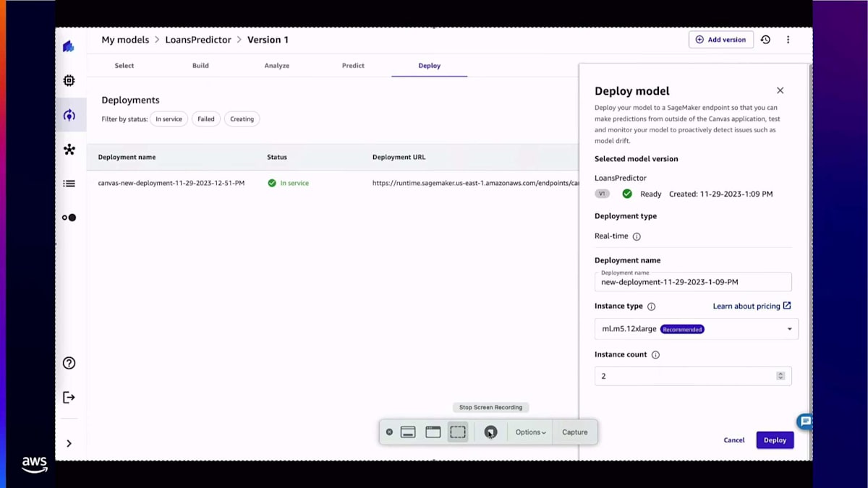Click the Capture button
This screenshot has width=868, height=488.
tap(575, 432)
